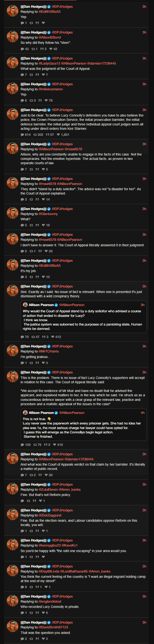Screen dimensions: 154x644
Task: Open the @DavidSmith67123 profile mention
Action: point(53,627)
